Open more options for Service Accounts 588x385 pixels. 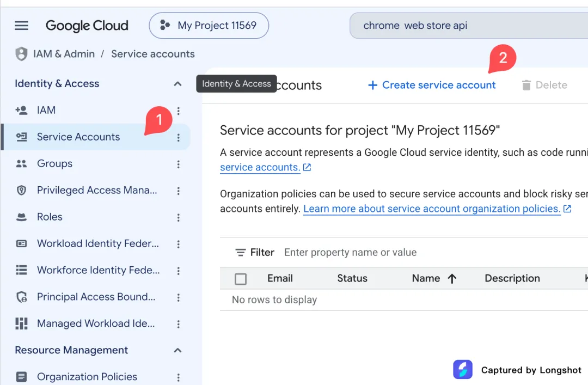[x=179, y=137]
